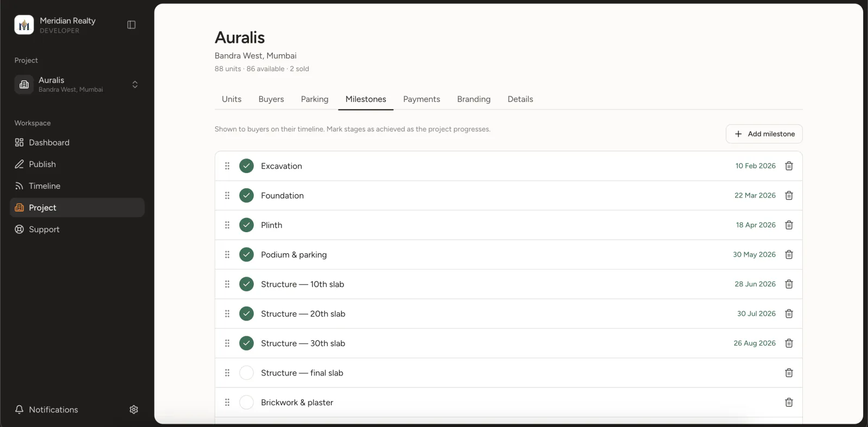Viewport: 868px width, 427px height.
Task: Switch to the Buyers tab
Action: click(271, 99)
